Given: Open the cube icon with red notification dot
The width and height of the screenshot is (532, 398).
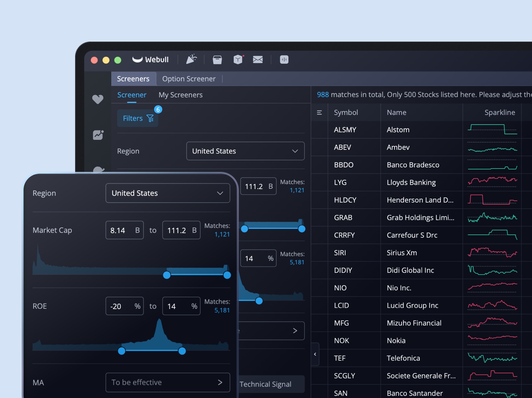Looking at the screenshot, I should (x=238, y=59).
